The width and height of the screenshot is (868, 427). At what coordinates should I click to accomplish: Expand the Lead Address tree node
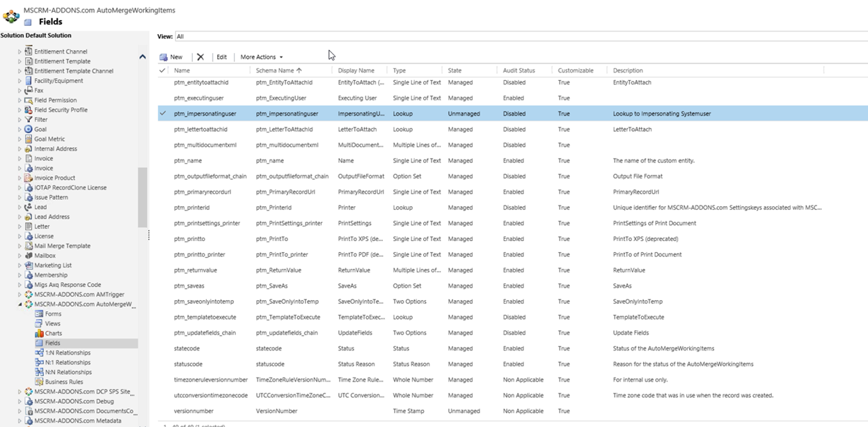click(x=19, y=217)
